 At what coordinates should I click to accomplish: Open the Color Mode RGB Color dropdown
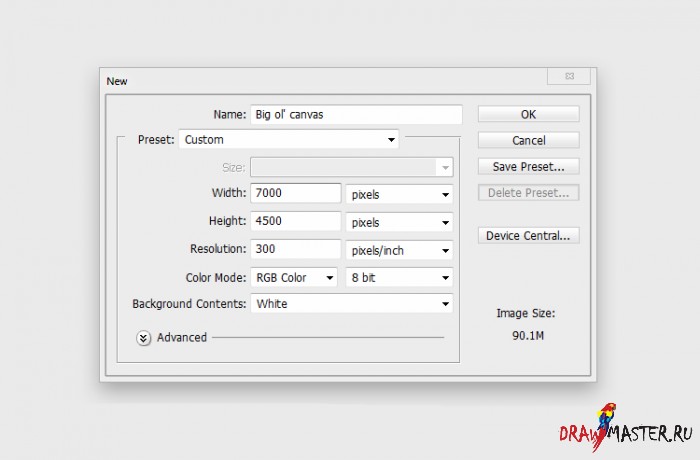pos(294,277)
